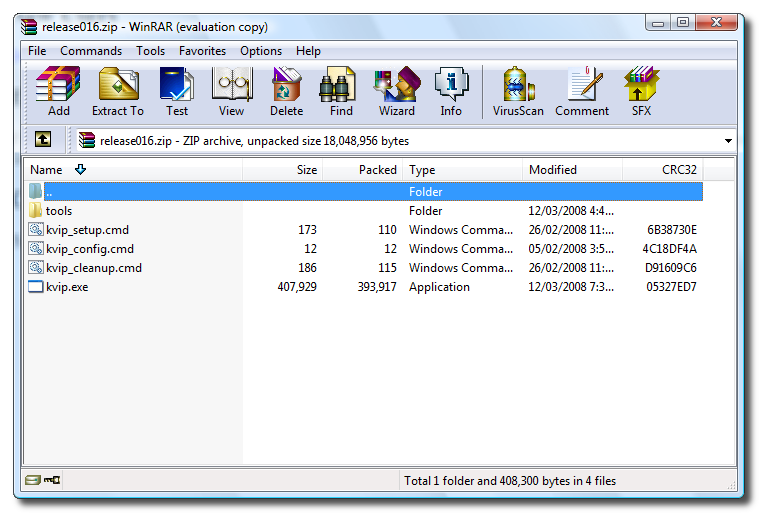Click the WinRAR title bar icon
The width and height of the screenshot is (759, 513).
click(29, 27)
